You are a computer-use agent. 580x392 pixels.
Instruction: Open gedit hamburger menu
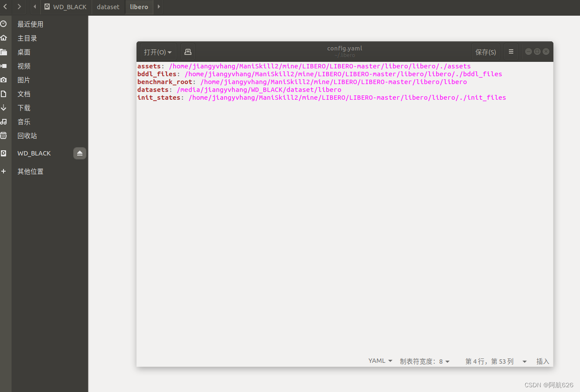pyautogui.click(x=511, y=51)
